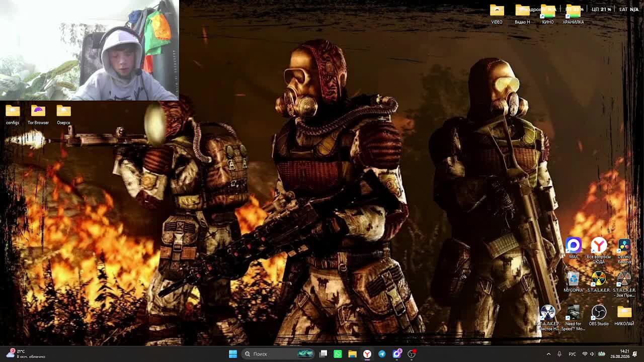Open the VIDEO folder on the desktop
The height and width of the screenshot is (362, 644).
(x=497, y=14)
